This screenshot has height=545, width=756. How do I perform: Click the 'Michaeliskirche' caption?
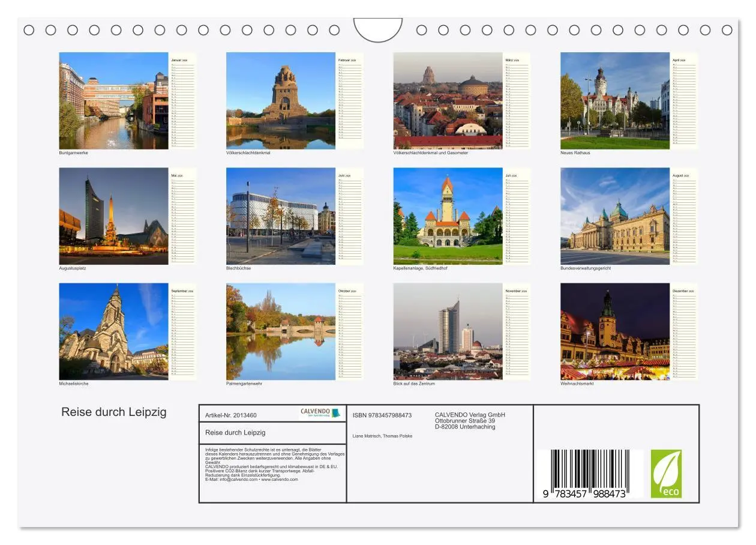[74, 384]
